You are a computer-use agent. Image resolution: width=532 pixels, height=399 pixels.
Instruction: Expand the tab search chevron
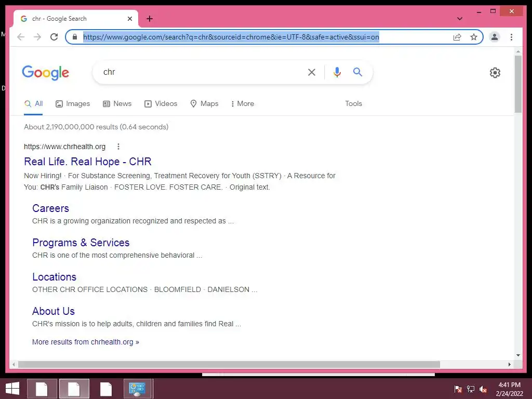(460, 19)
